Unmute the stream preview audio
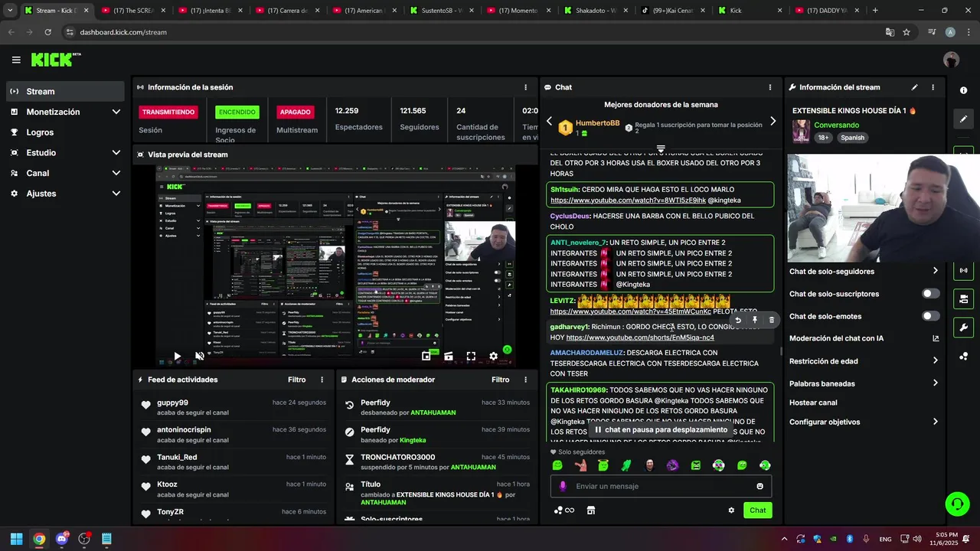 tap(200, 356)
